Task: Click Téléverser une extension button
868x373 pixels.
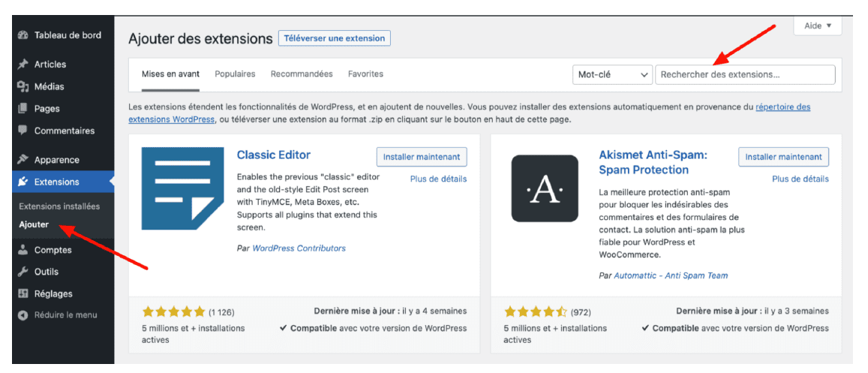Action: tap(334, 38)
